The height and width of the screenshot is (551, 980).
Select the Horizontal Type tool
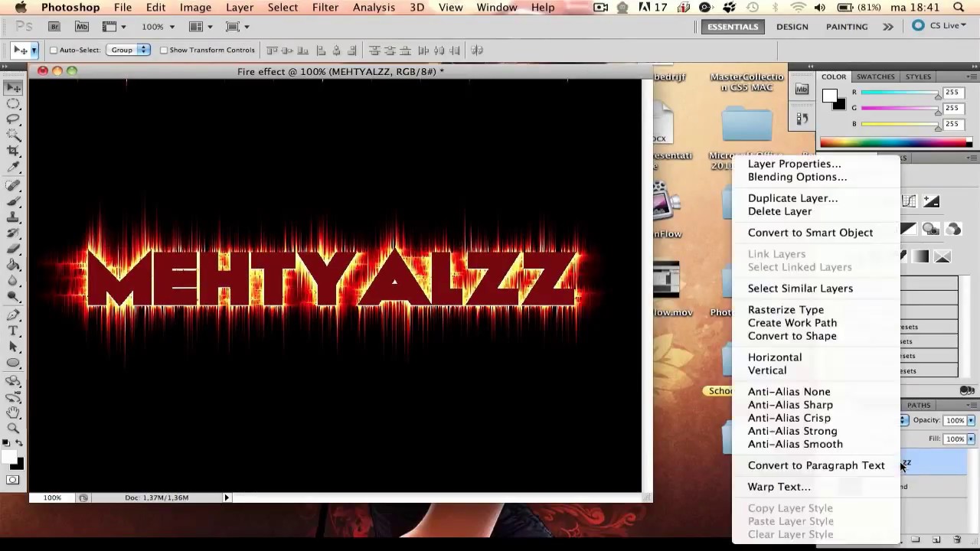(x=14, y=331)
